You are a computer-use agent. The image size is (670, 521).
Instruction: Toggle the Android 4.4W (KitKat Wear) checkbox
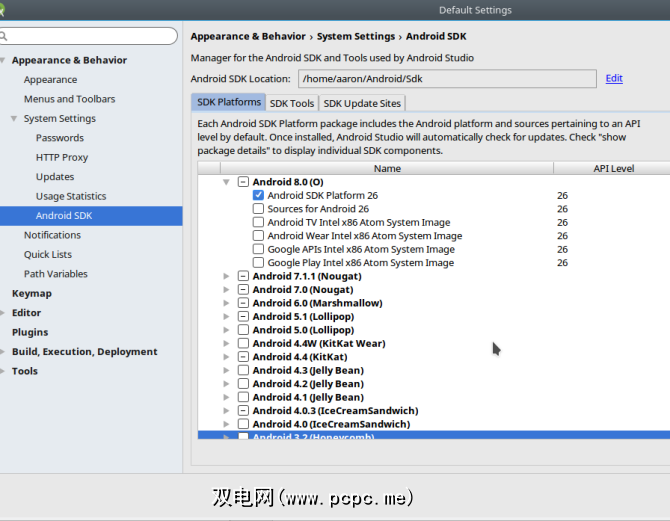[243, 343]
